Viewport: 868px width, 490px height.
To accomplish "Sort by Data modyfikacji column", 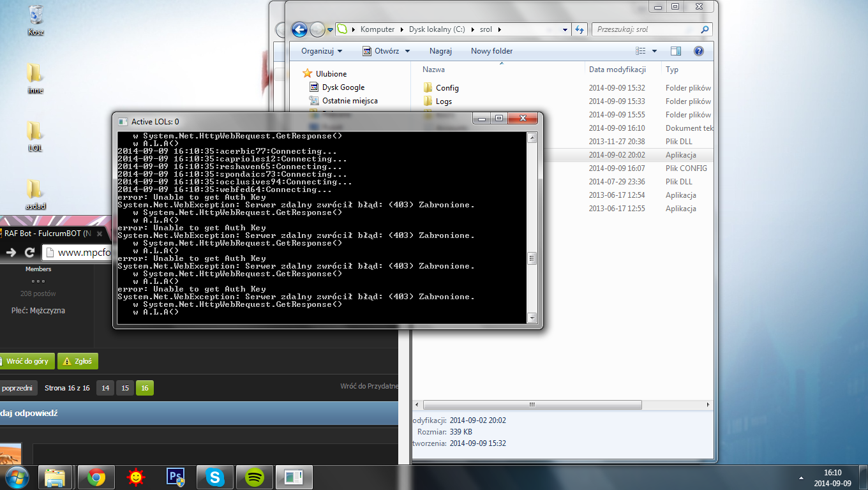I will 617,70.
